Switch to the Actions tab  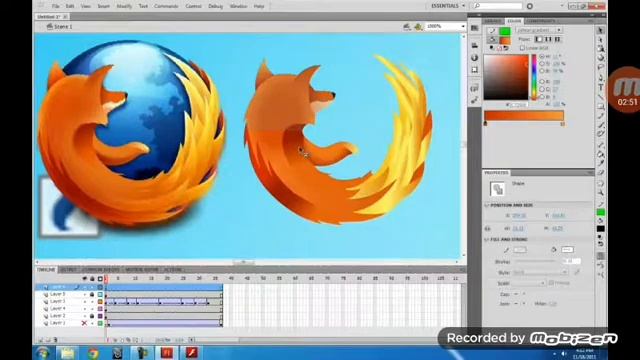point(173,270)
